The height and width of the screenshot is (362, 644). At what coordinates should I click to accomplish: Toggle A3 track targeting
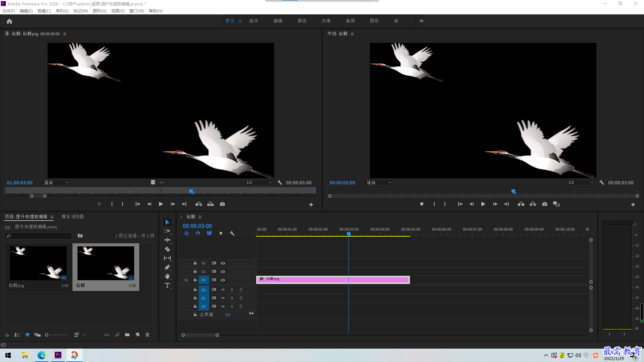[x=203, y=307]
